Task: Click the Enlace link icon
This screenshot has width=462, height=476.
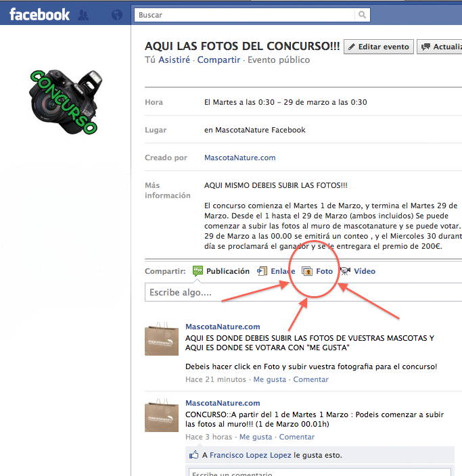Action: (262, 271)
